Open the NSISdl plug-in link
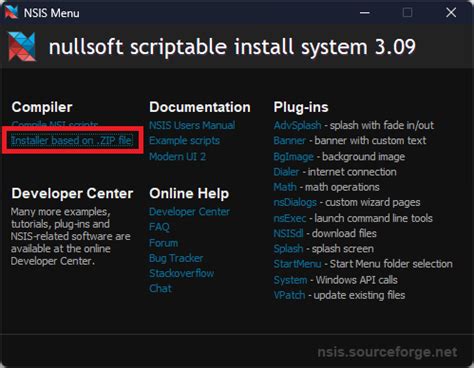Image resolution: width=474 pixels, height=368 pixels. pos(288,233)
